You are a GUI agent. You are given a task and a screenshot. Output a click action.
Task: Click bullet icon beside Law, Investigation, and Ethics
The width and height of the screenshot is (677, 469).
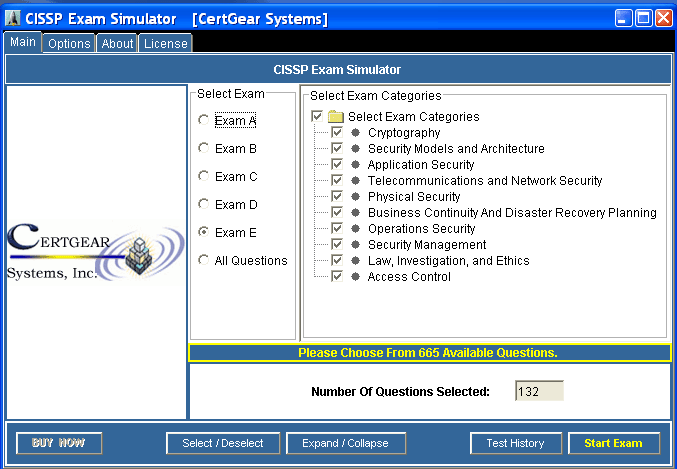pyautogui.click(x=355, y=260)
